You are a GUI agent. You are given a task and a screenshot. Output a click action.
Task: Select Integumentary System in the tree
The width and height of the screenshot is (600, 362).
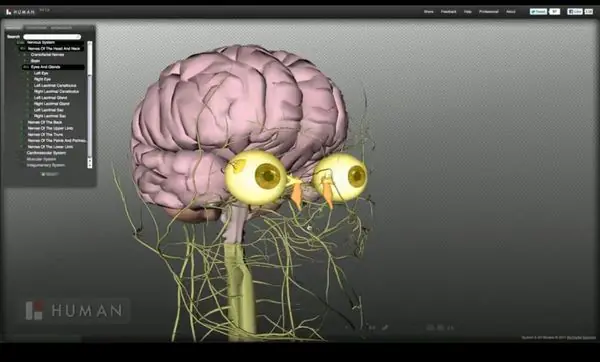46,165
